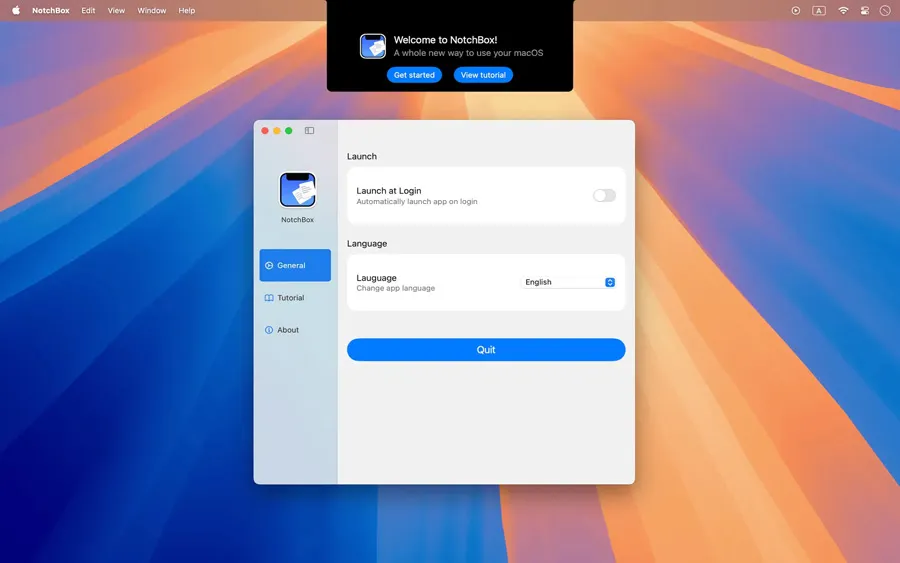This screenshot has width=900, height=563.
Task: Toggle the sidebar using the window toolbar icon
Action: click(x=309, y=131)
